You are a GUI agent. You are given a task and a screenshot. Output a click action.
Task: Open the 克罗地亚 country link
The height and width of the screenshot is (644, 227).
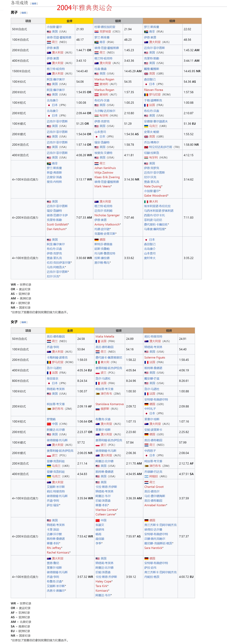tap(105, 32)
